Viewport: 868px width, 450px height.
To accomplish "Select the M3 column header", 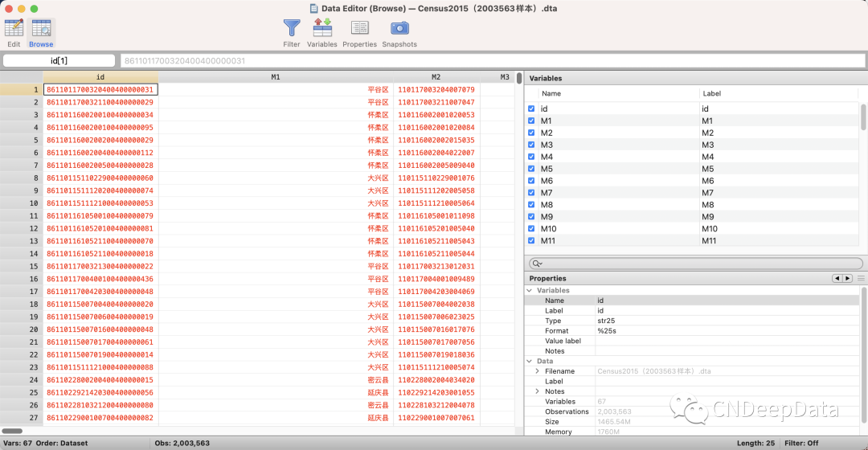I will click(x=504, y=77).
